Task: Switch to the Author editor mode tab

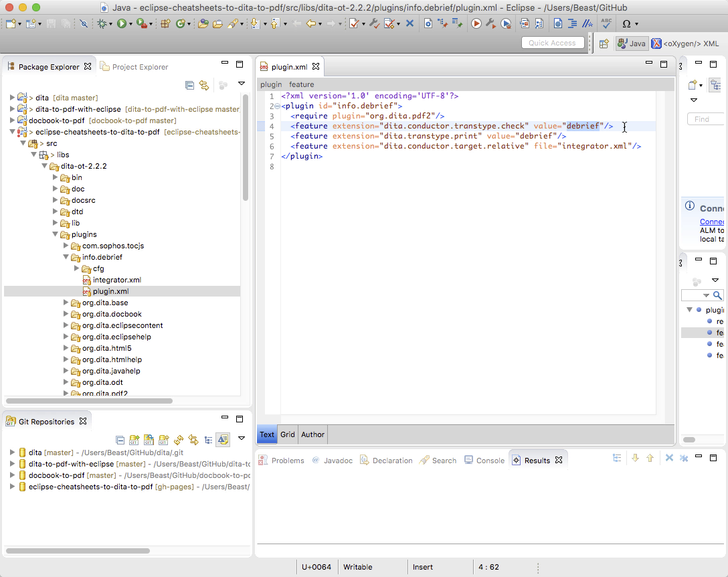Action: click(312, 434)
